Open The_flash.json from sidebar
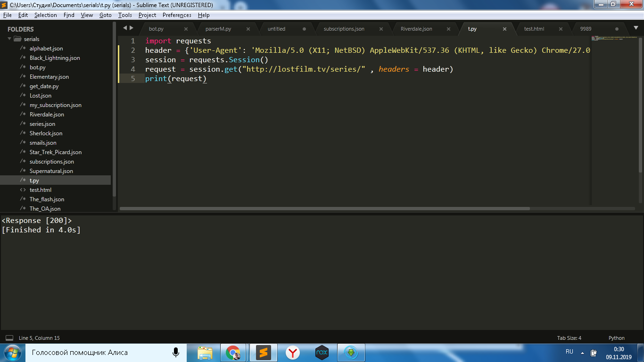The image size is (644, 362). click(x=47, y=199)
